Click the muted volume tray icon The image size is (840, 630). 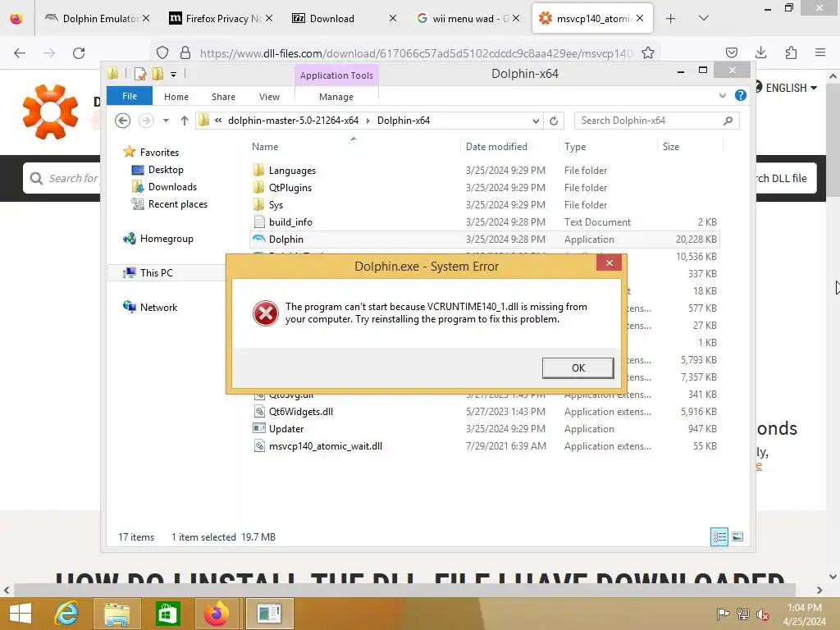(x=762, y=614)
